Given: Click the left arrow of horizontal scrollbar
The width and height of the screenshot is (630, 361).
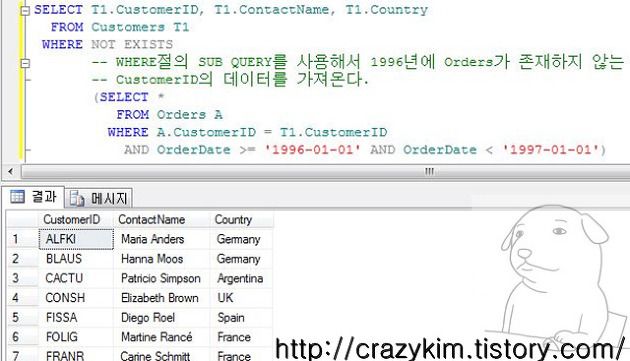Looking at the screenshot, I should [11, 172].
